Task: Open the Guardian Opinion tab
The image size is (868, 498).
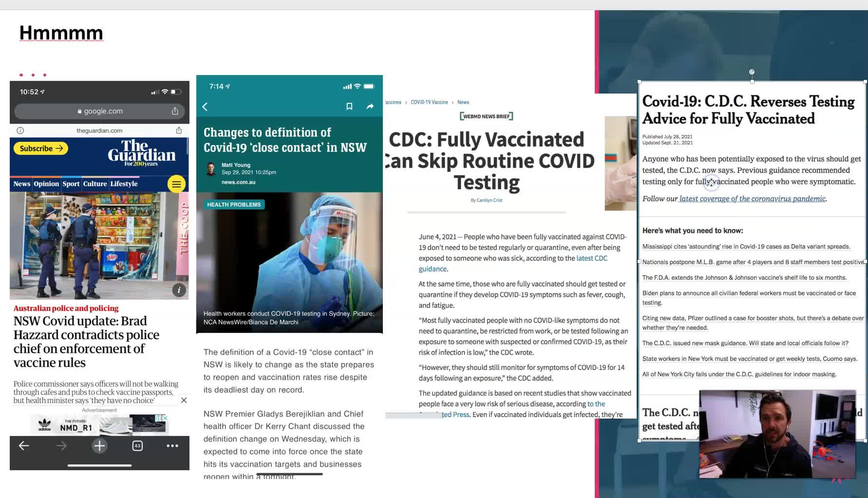Action: pyautogui.click(x=46, y=184)
